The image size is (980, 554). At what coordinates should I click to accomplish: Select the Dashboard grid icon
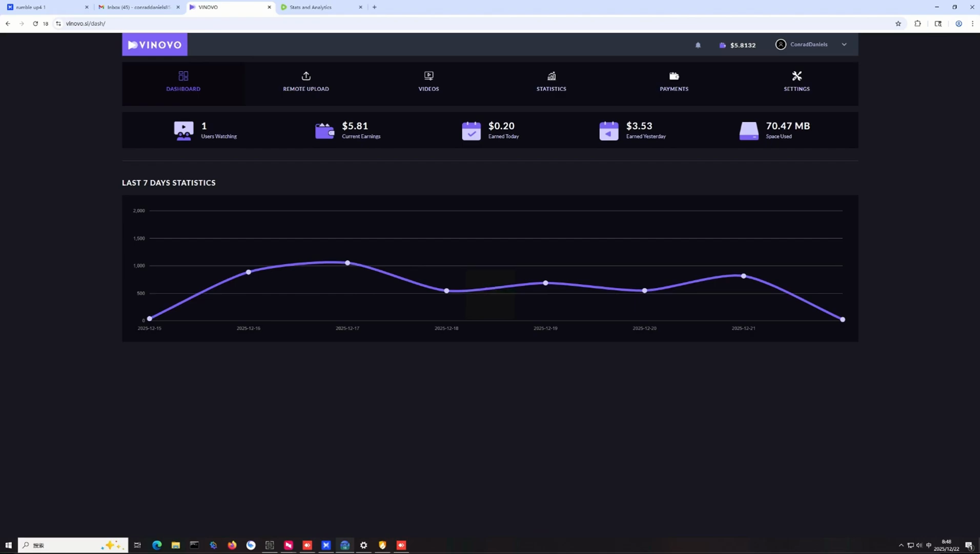(x=183, y=76)
